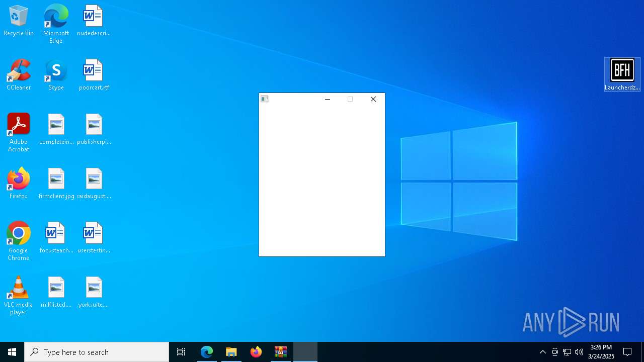Image resolution: width=644 pixels, height=362 pixels.
Task: Select the publisherpi... image file icon
Action: click(x=94, y=129)
